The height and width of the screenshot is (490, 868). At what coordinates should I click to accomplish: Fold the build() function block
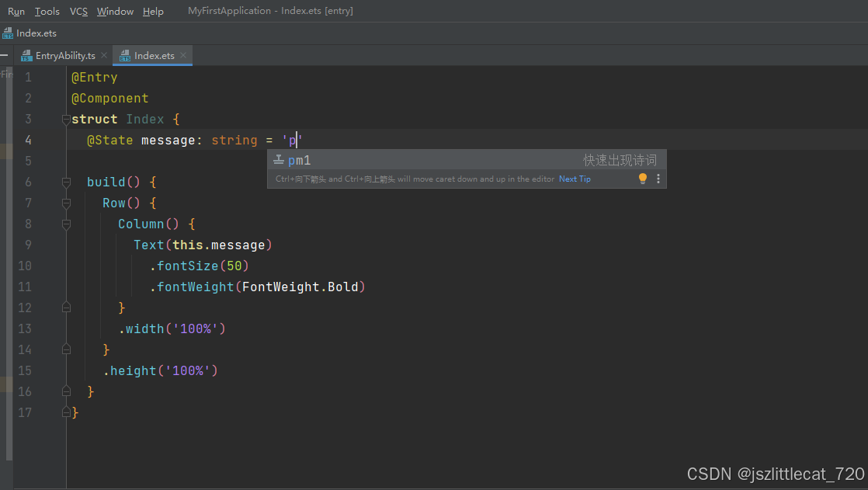(66, 182)
